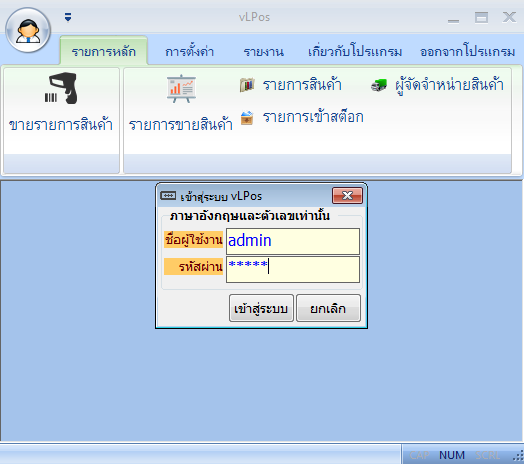Click the sales chart presentation icon
The height and width of the screenshot is (464, 524).
point(181,89)
